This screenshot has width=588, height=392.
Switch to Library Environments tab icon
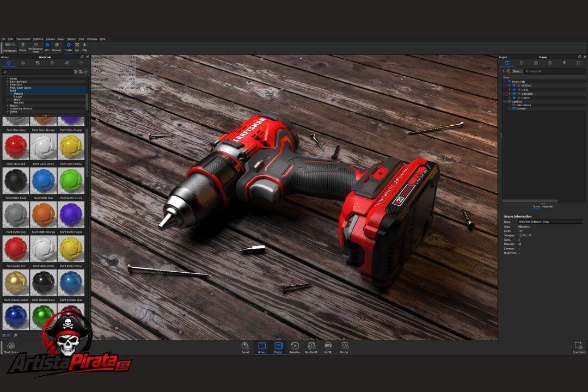[x=52, y=63]
